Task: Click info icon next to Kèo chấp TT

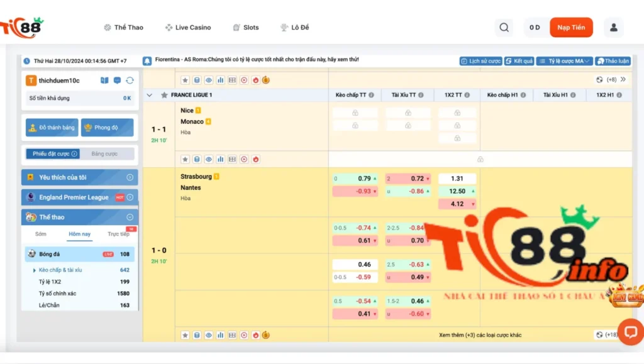Action: [371, 95]
